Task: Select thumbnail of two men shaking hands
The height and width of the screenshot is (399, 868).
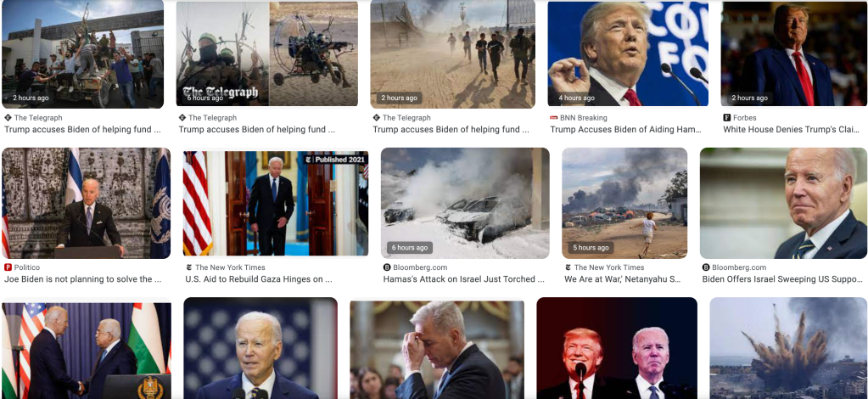Action: 87,348
